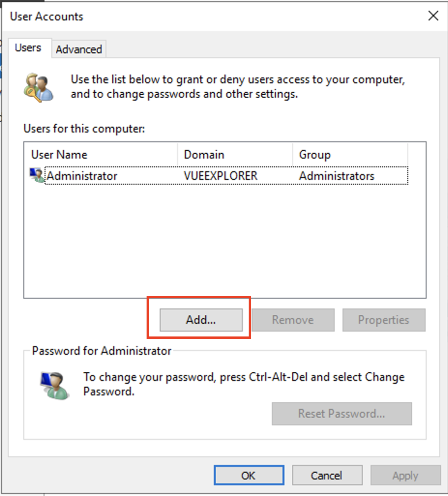Click the Reset Password... button
Image resolution: width=448 pixels, height=496 pixels.
point(342,413)
